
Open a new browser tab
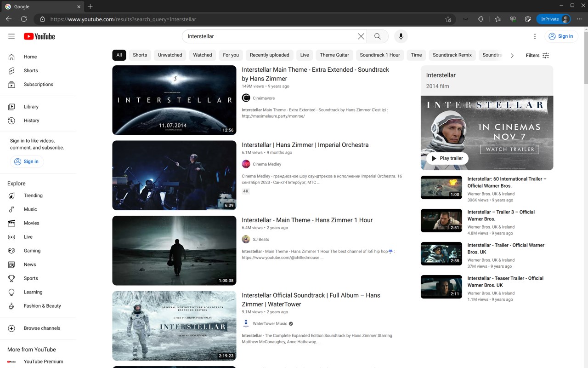pos(90,6)
